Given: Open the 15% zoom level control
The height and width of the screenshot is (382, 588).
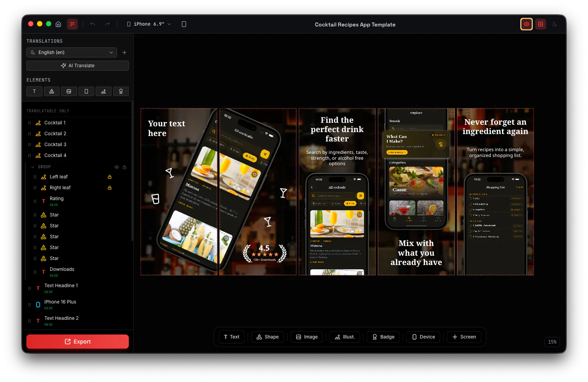Looking at the screenshot, I should pyautogui.click(x=552, y=342).
